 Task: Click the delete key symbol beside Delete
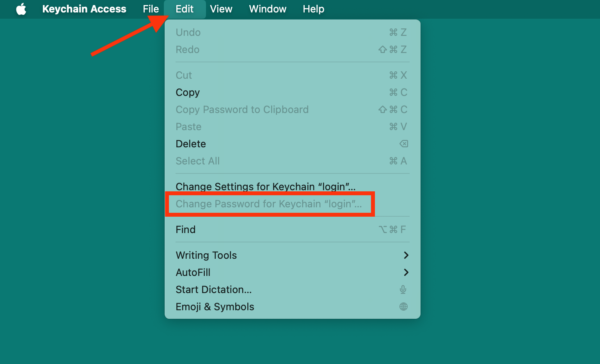404,144
